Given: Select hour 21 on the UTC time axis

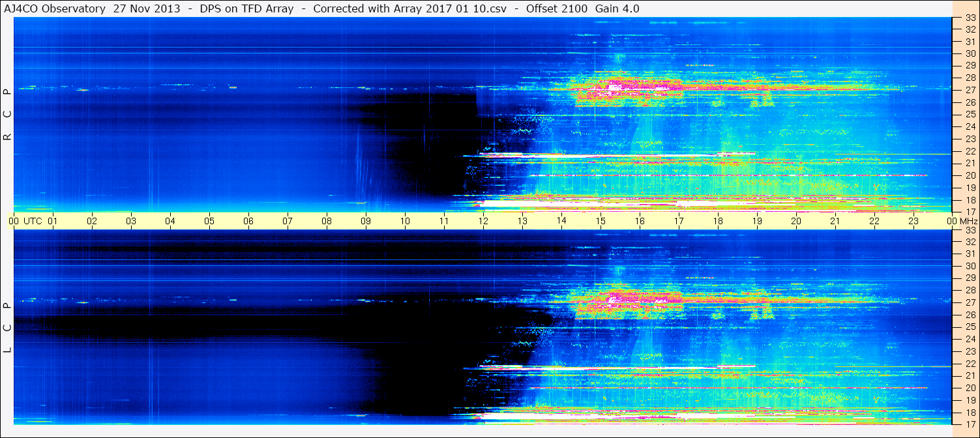Looking at the screenshot, I should [x=835, y=221].
